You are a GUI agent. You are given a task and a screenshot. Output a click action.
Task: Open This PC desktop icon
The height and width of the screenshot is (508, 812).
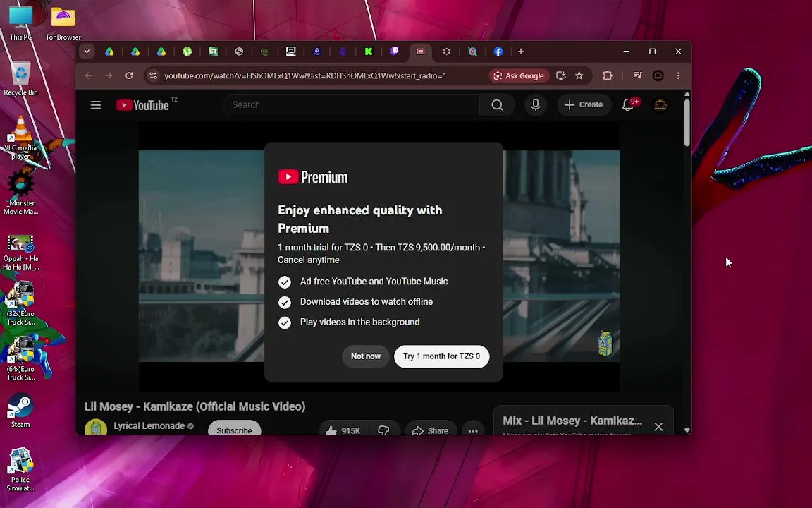(20, 22)
